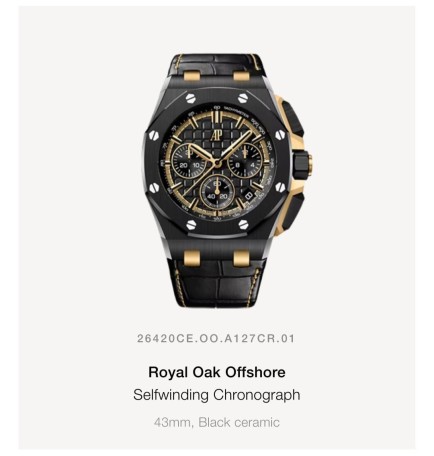The width and height of the screenshot is (434, 456).
Task: Click the 43mm, Black ceramic description
Action: (217, 422)
